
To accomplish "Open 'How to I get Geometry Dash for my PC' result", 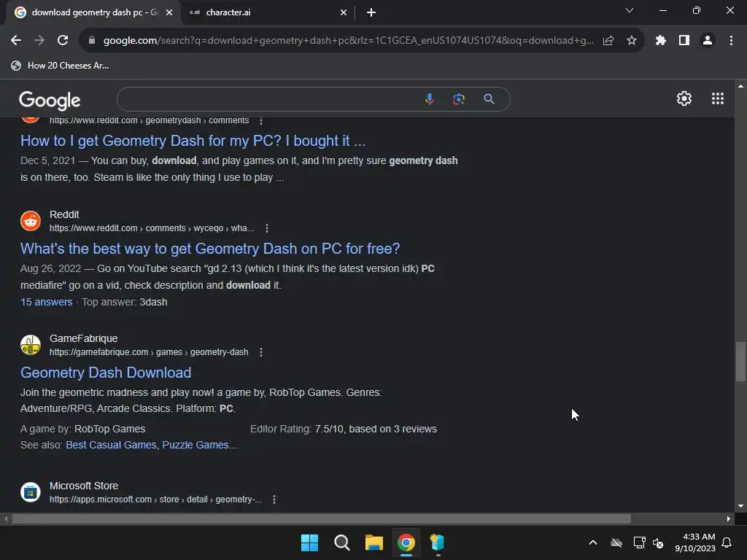I will (193, 141).
